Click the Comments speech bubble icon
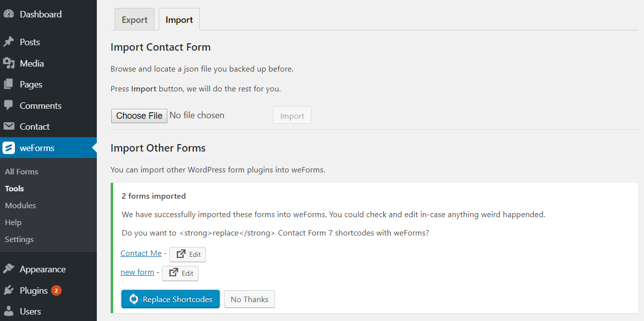This screenshot has width=644, height=321. pos(8,105)
